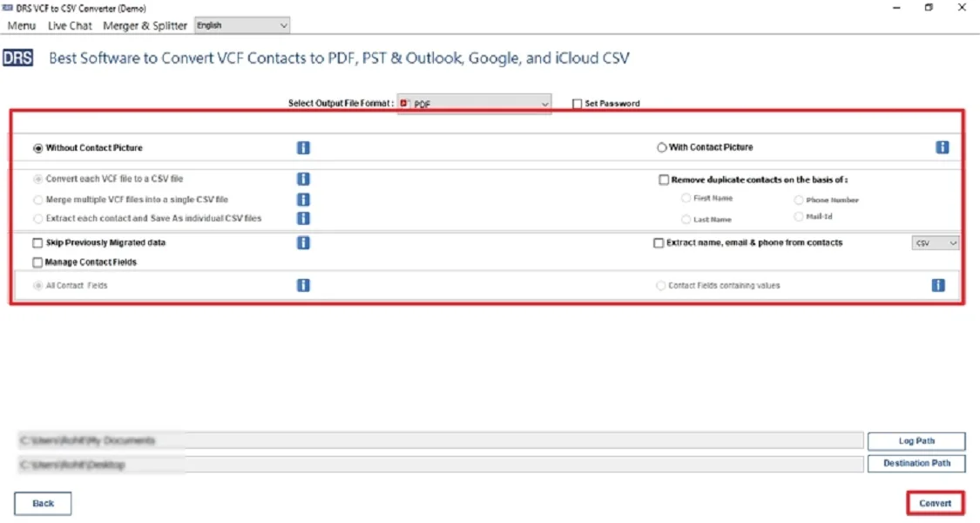Click the destination path text field

click(441, 465)
